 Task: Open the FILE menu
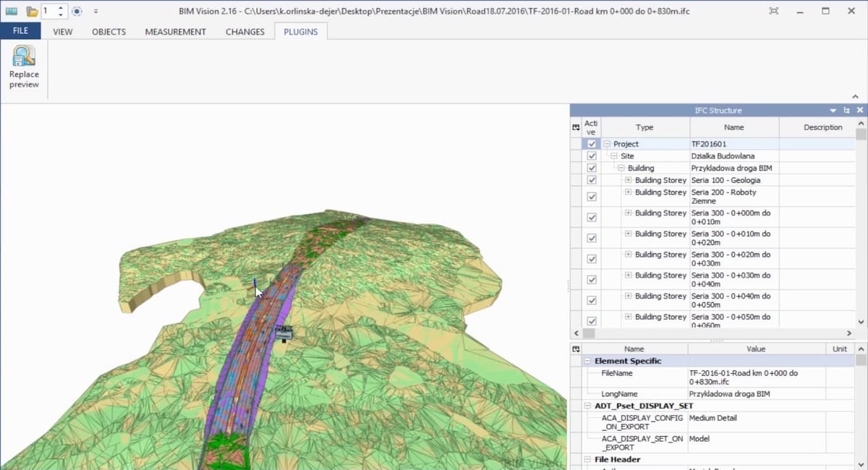click(20, 31)
